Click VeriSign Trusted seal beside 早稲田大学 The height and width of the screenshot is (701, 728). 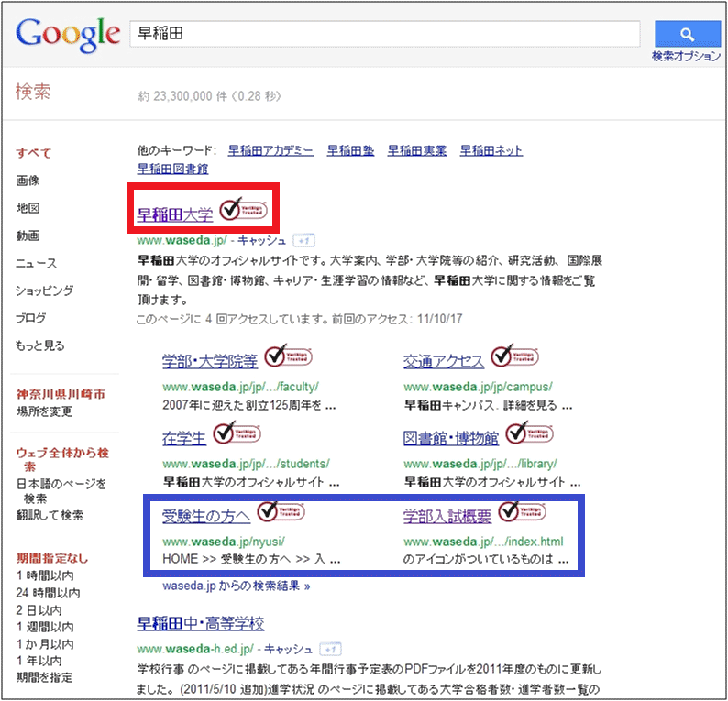pyautogui.click(x=244, y=210)
